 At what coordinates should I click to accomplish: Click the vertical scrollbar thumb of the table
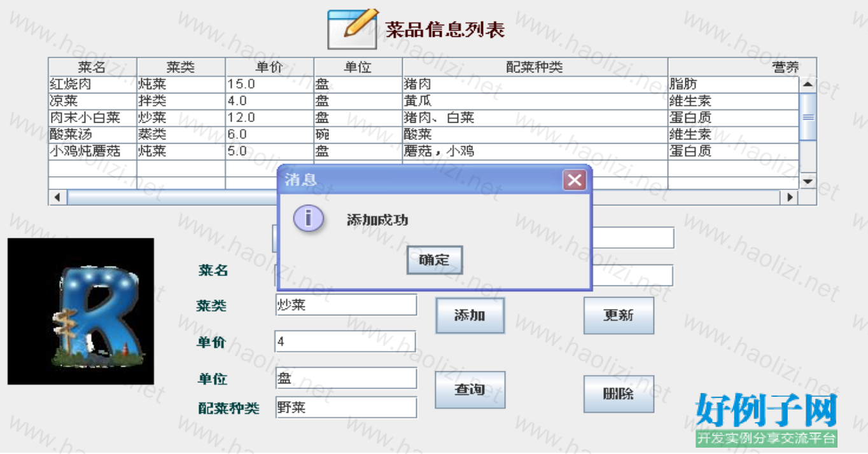(x=808, y=116)
